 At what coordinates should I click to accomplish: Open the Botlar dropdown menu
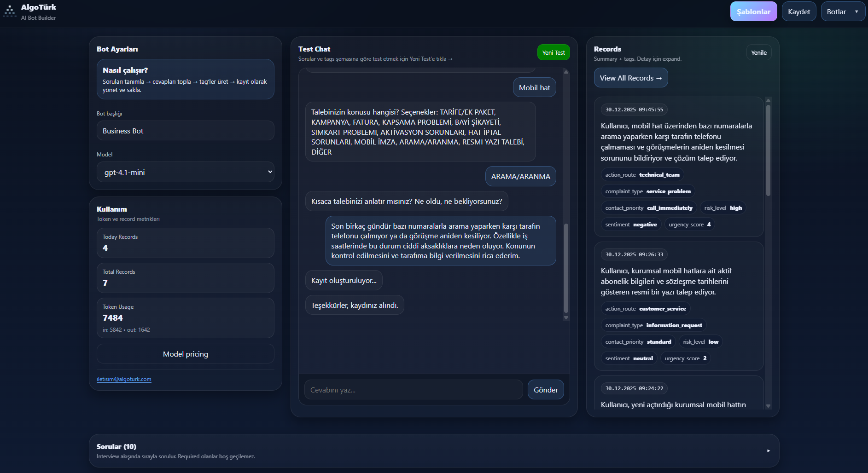point(842,11)
